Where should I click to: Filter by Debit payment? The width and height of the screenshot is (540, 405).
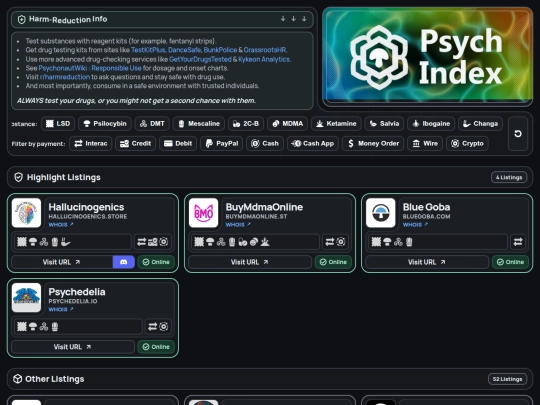pos(178,144)
